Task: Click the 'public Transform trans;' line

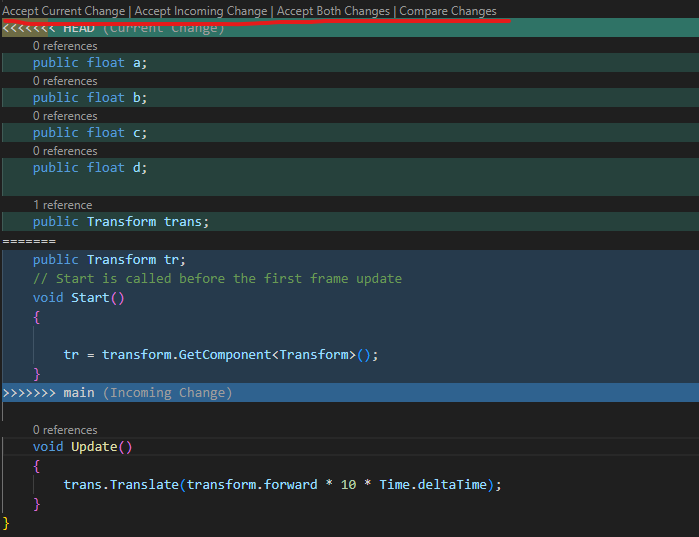Action: tap(350, 221)
